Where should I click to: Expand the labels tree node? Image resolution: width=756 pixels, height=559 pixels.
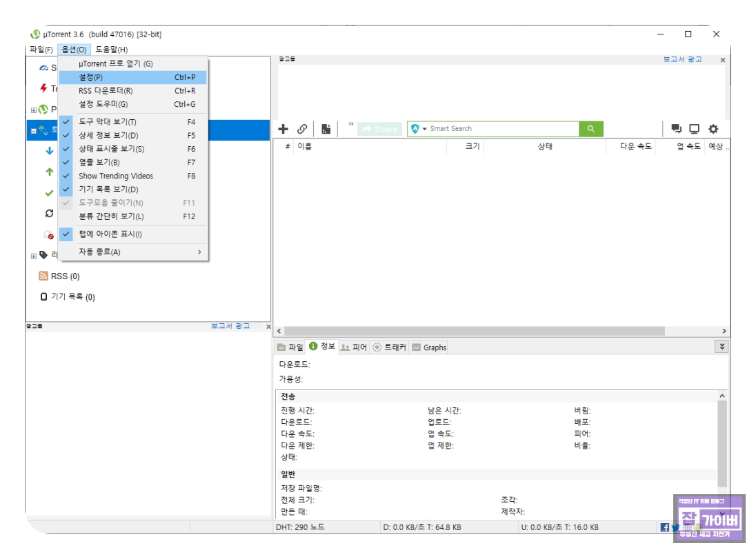pos(34,256)
